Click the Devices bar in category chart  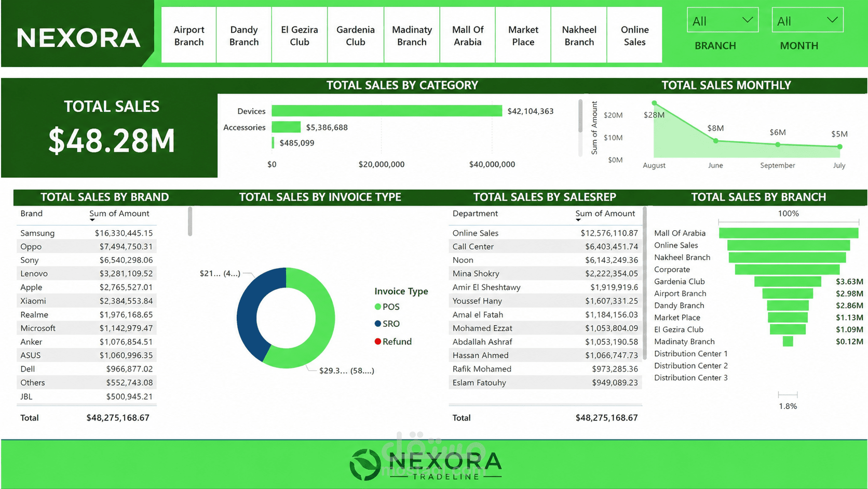click(x=387, y=111)
